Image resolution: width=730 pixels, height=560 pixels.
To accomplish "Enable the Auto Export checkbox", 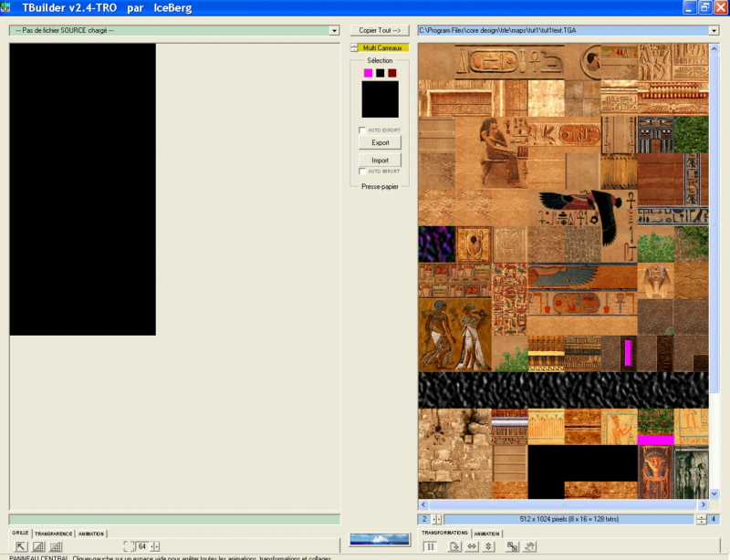I will (x=362, y=130).
